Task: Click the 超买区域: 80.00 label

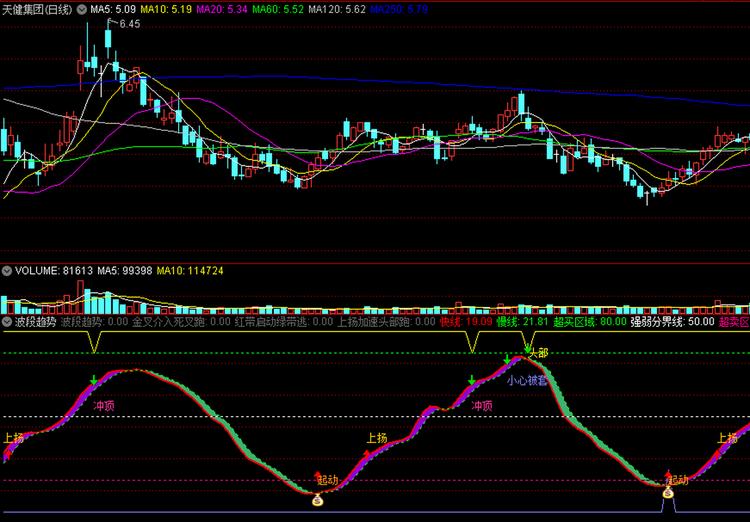Action: click(589, 322)
